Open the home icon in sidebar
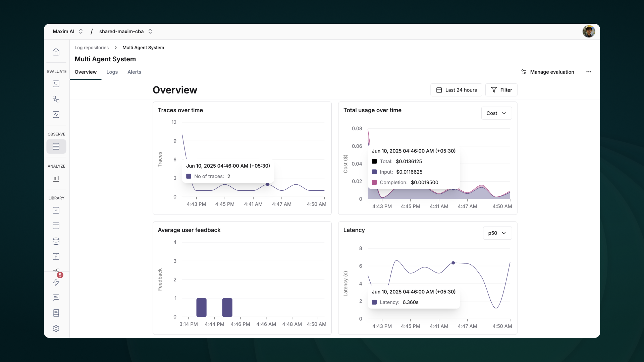644x362 pixels. [56, 52]
